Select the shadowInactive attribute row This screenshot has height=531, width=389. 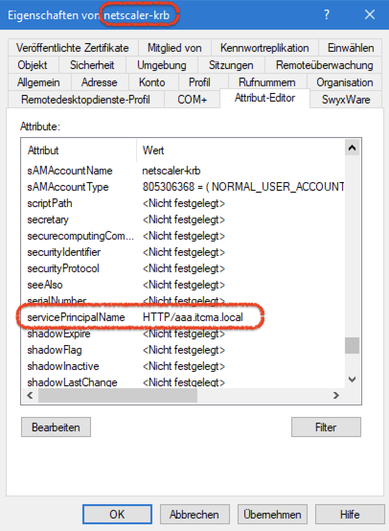[183, 366]
